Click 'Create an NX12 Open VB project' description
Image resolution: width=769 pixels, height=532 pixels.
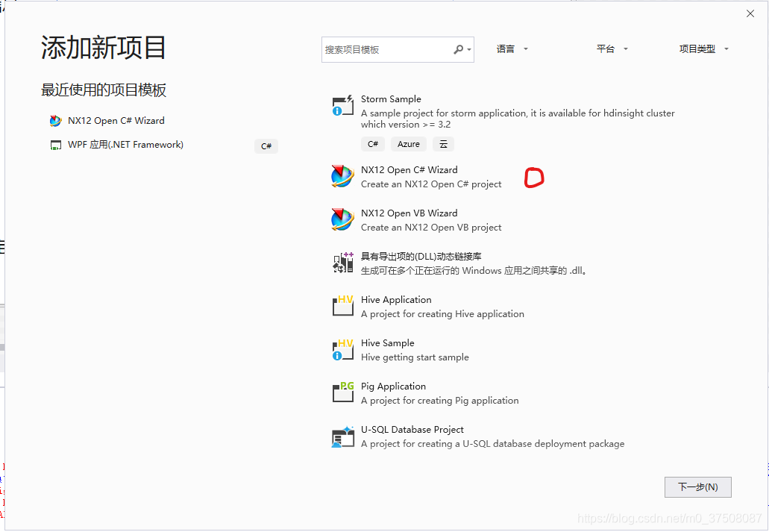(x=431, y=228)
